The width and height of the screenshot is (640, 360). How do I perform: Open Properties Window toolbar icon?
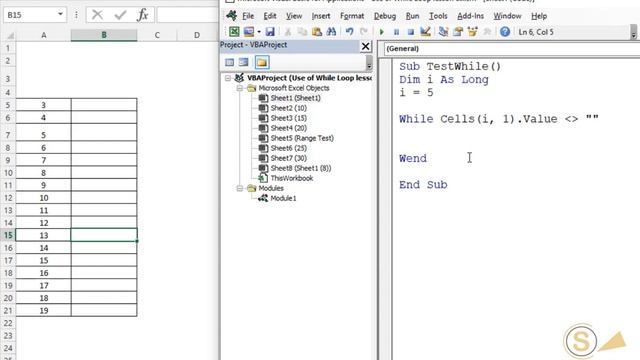[x=458, y=31]
